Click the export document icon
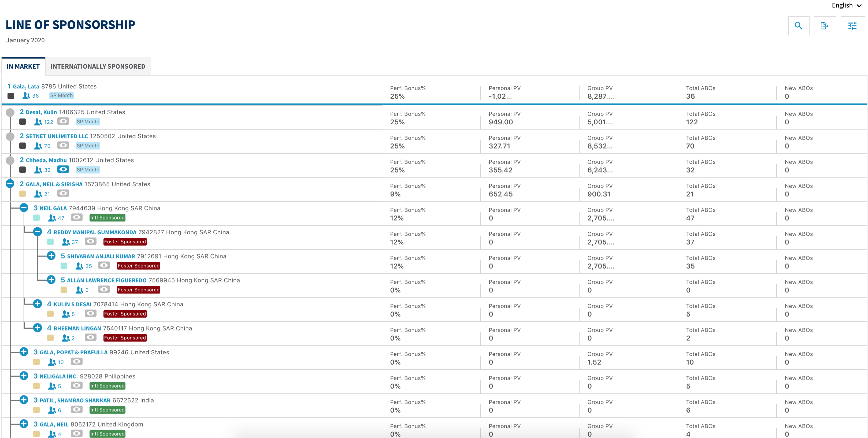Screen dimensions: 868x438 (824, 26)
